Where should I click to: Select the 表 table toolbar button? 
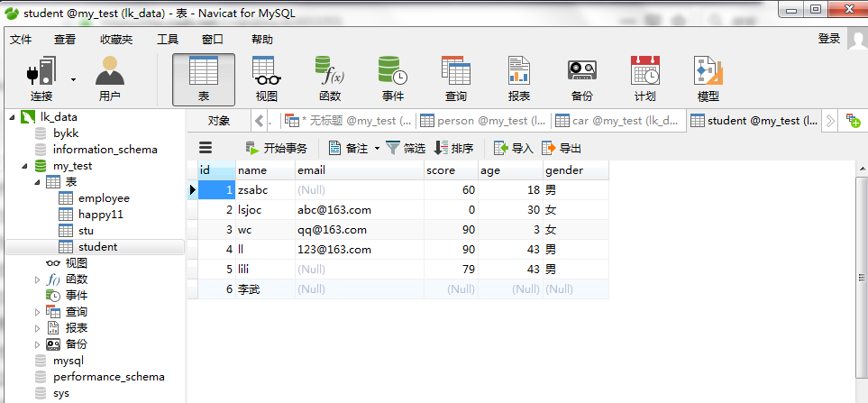click(203, 79)
